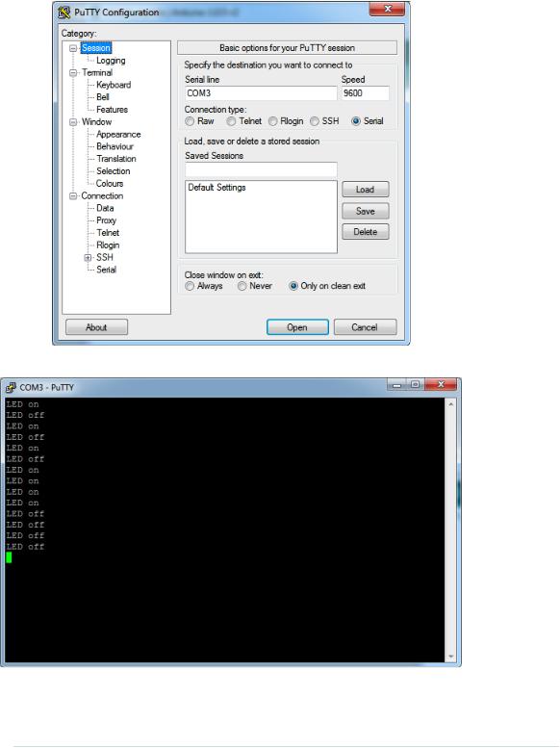The height and width of the screenshot is (748, 560).
Task: Open the Rlogin category in tree
Action: (108, 245)
